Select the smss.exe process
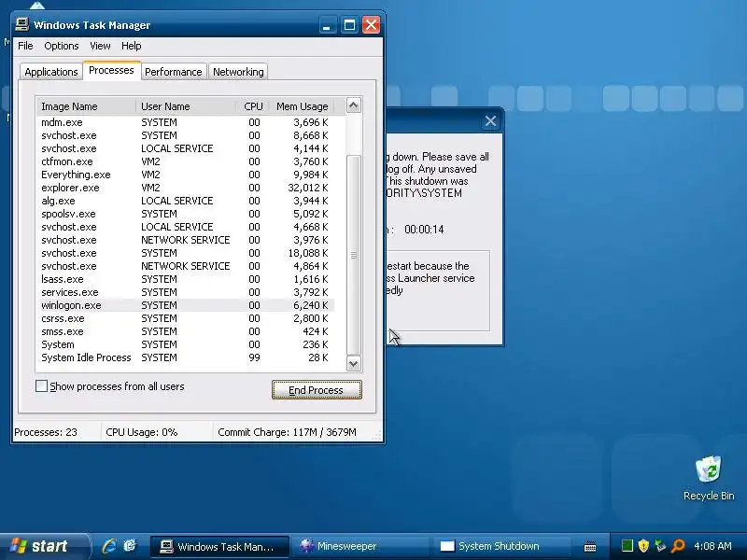Screen dimensions: 747x560 [x=185, y=331]
